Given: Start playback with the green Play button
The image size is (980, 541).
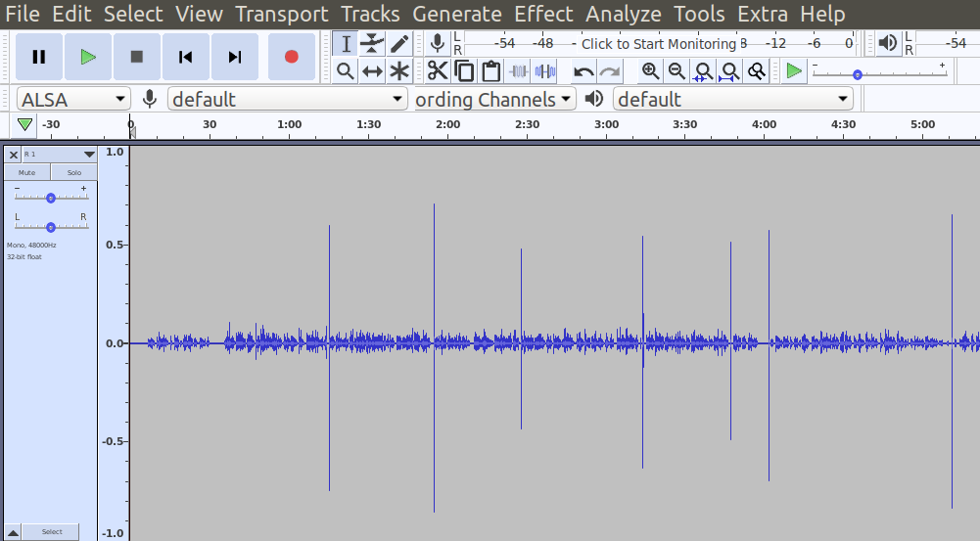Looking at the screenshot, I should click(x=88, y=57).
